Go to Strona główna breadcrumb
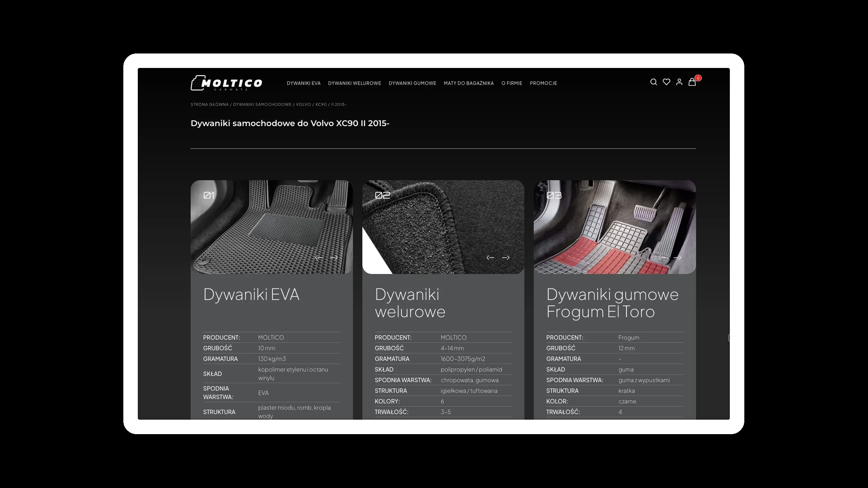Viewport: 868px width, 488px height. tap(209, 104)
